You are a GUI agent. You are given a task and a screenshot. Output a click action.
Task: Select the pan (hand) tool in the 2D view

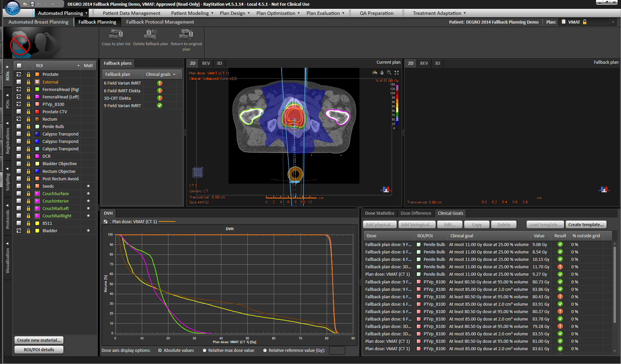382,72
